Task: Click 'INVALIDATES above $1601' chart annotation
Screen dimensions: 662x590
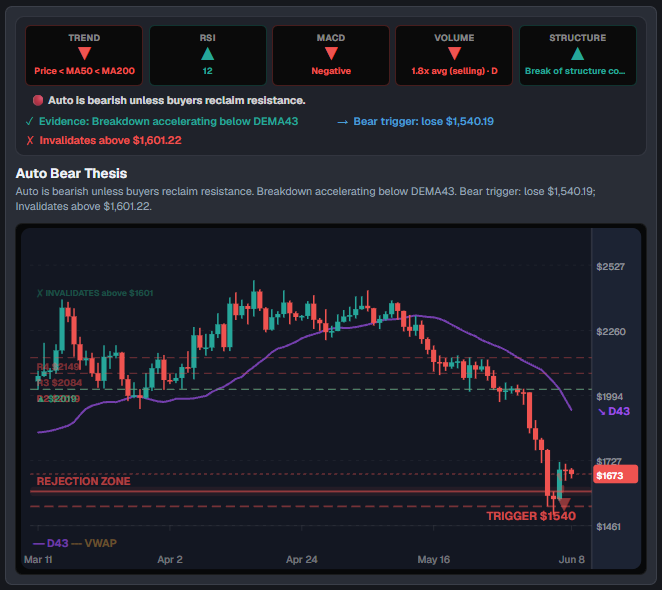Action: (x=95, y=293)
